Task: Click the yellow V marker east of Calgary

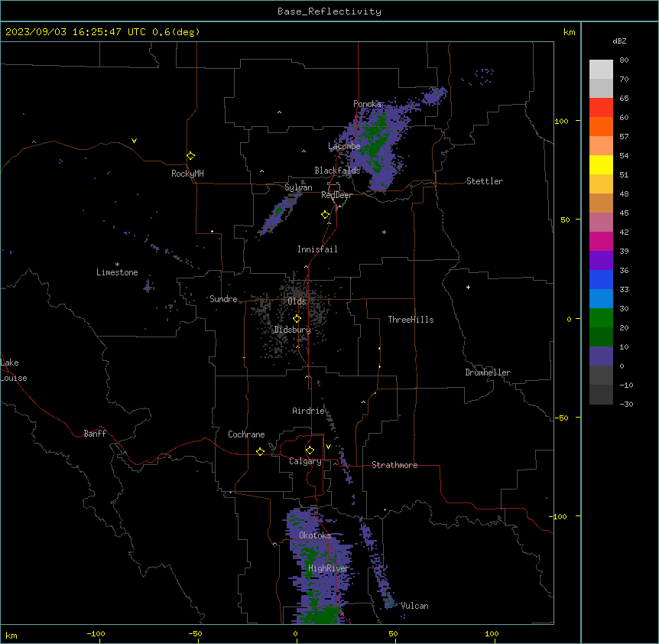Action: pos(328,447)
